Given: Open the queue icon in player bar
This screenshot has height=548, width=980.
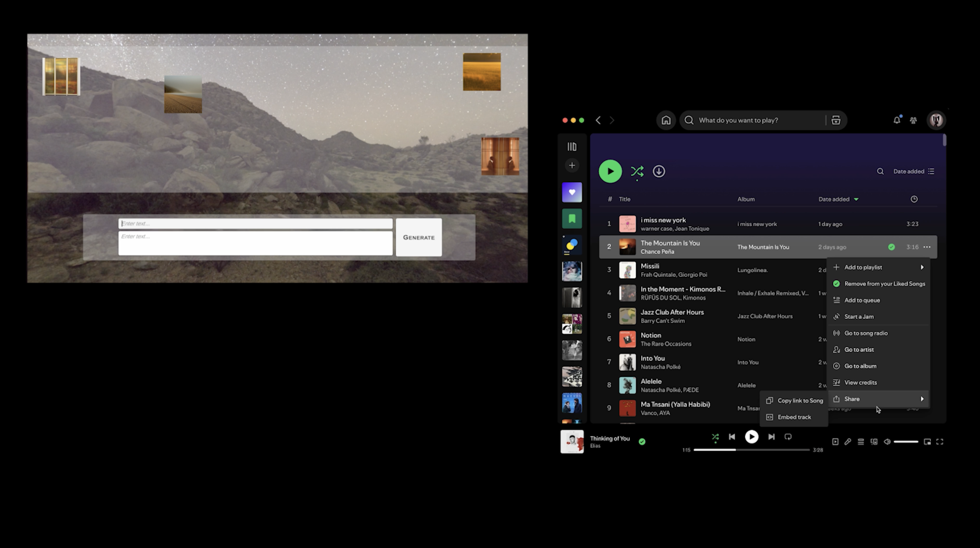Looking at the screenshot, I should [860, 442].
